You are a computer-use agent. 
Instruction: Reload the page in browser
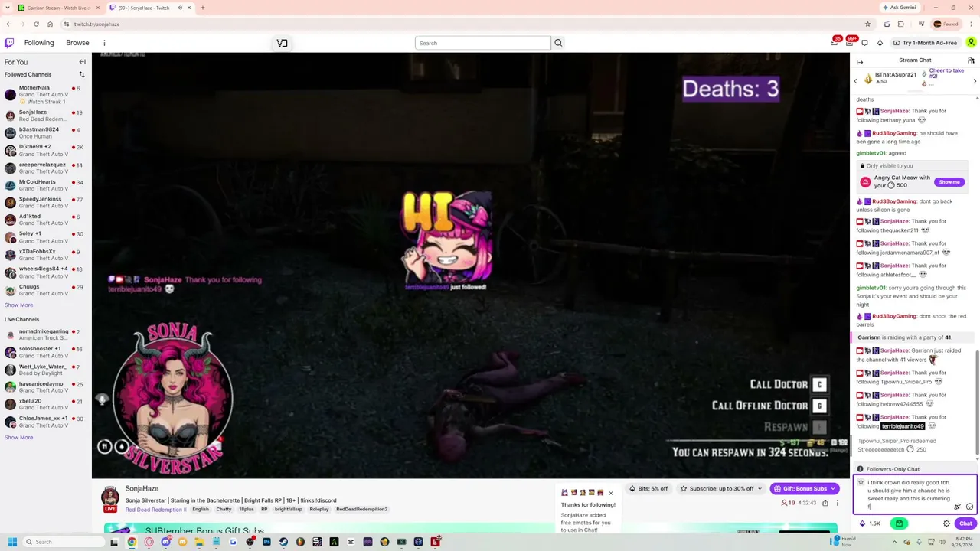(x=37, y=24)
